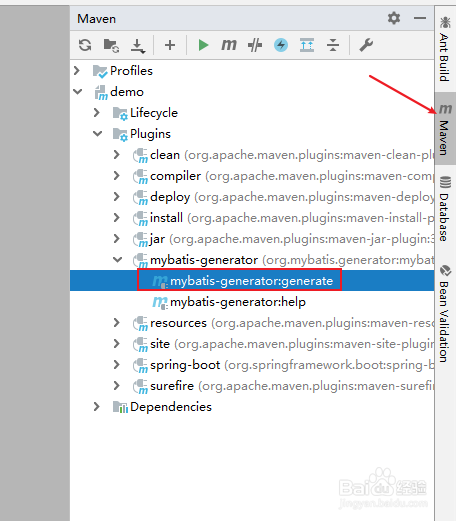Collapse the Plugins node

[97, 133]
